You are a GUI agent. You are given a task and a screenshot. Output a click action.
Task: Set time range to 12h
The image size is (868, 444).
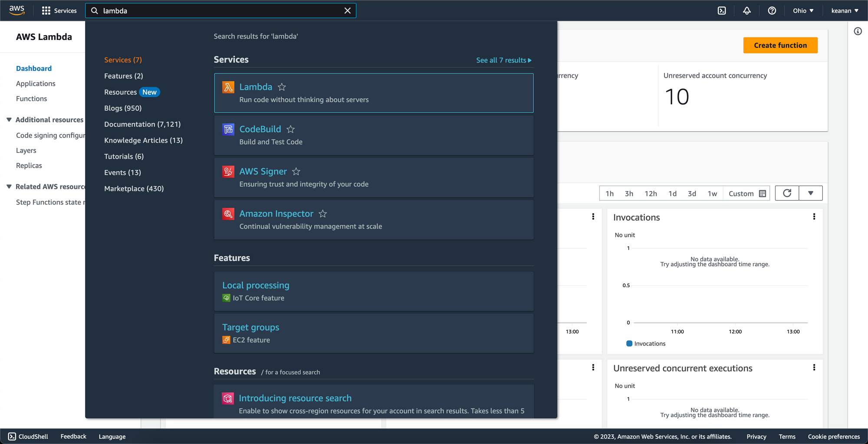[x=651, y=194]
